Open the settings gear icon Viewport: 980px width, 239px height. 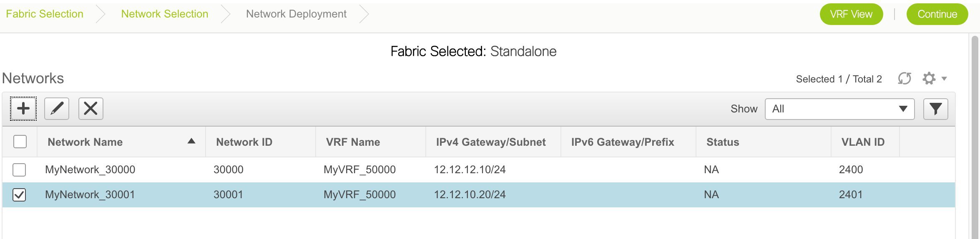pos(929,78)
